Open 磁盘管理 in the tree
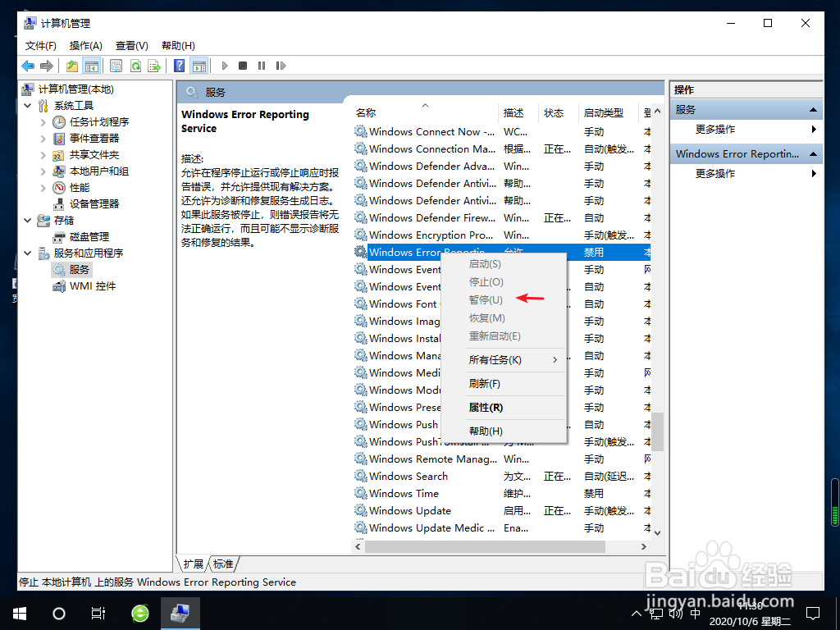This screenshot has width=840, height=630. [x=89, y=237]
